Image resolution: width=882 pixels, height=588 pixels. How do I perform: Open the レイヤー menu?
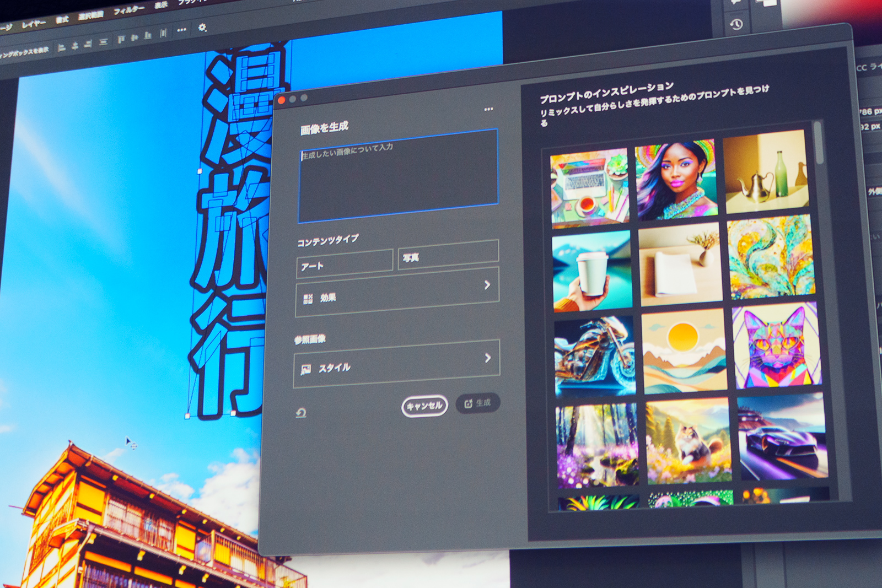click(x=34, y=24)
